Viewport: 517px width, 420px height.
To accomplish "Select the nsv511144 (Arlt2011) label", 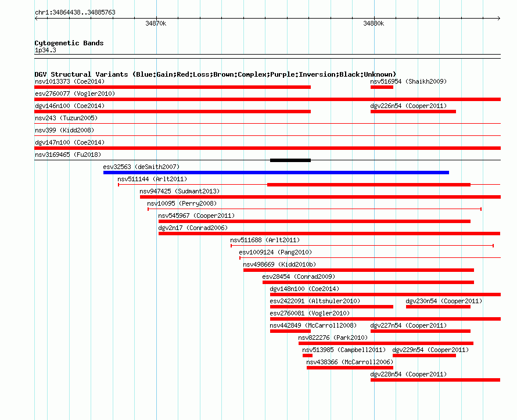I will tap(152, 179).
